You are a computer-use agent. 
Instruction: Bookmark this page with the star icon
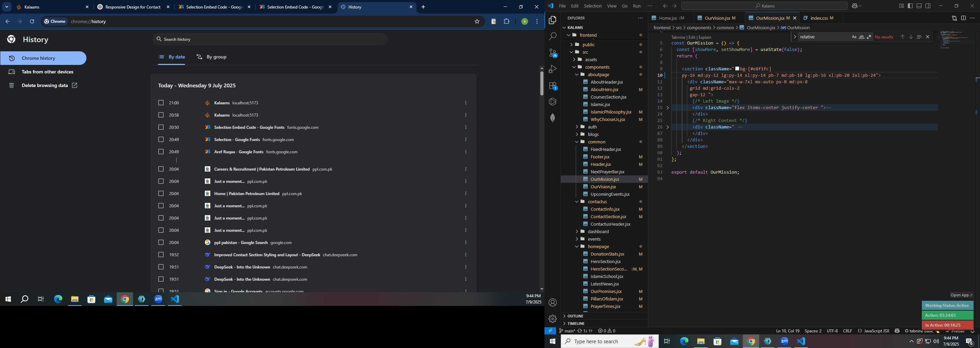point(477,22)
